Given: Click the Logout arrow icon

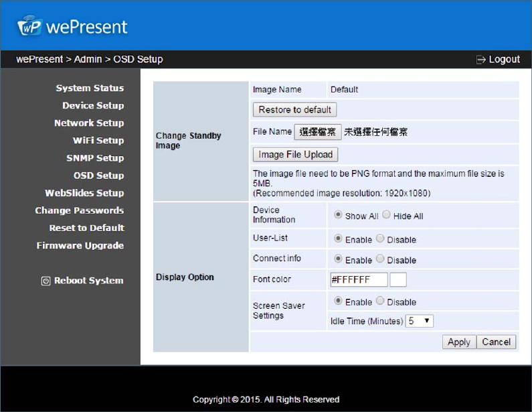Looking at the screenshot, I should coord(480,60).
